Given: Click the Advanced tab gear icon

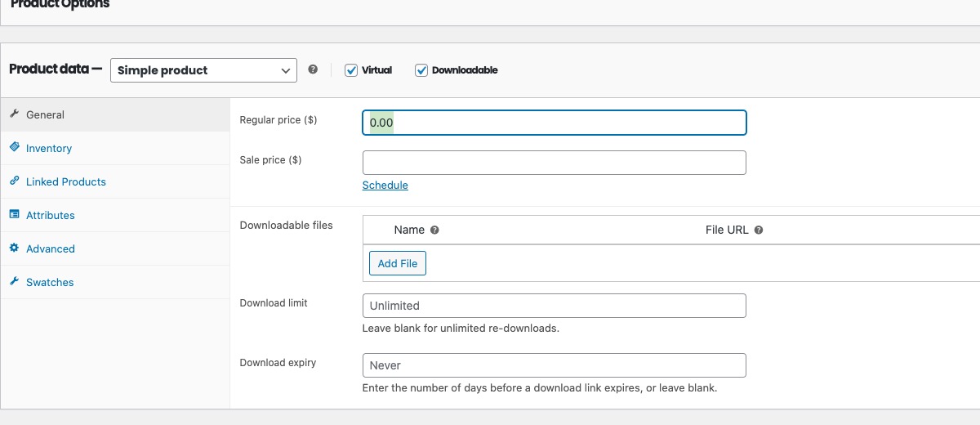Looking at the screenshot, I should [x=14, y=248].
